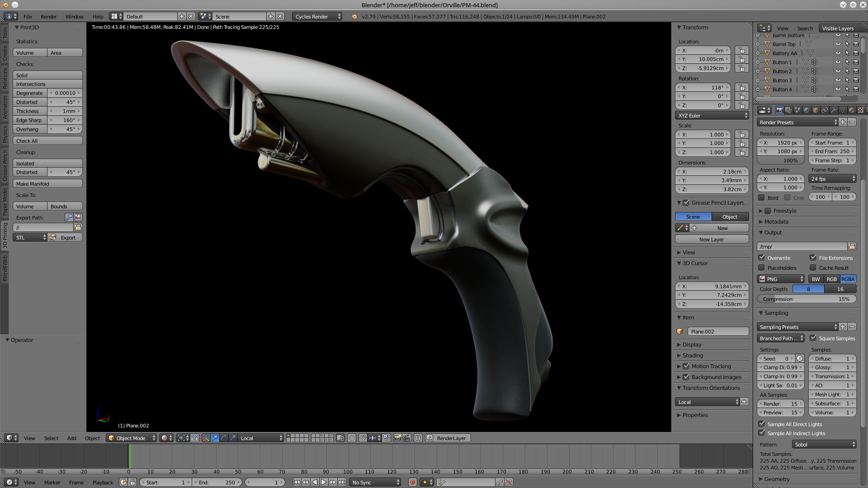868x488 pixels.
Task: Adjust the resolution percentage slider
Action: point(781,160)
